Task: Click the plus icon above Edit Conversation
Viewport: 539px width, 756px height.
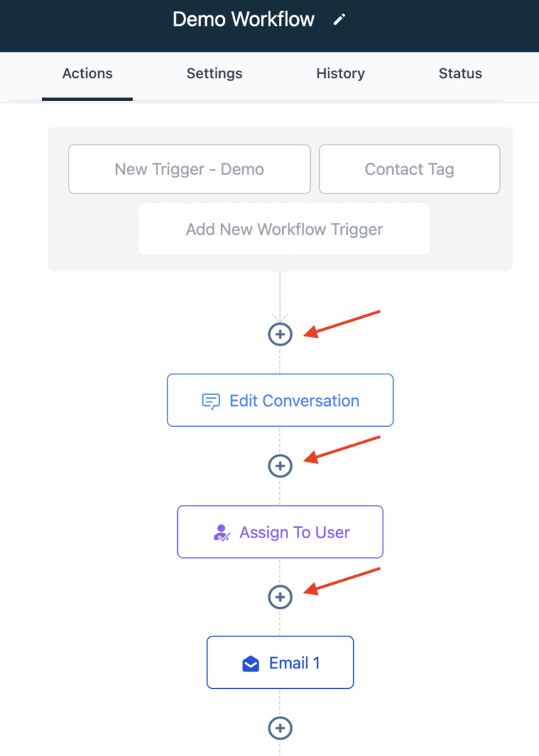Action: 280,334
